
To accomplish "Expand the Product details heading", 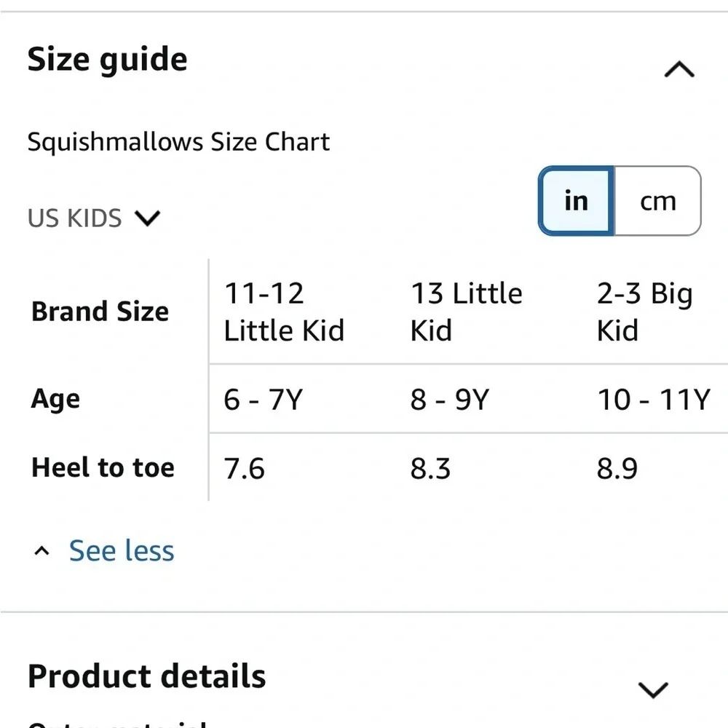I will point(147,676).
